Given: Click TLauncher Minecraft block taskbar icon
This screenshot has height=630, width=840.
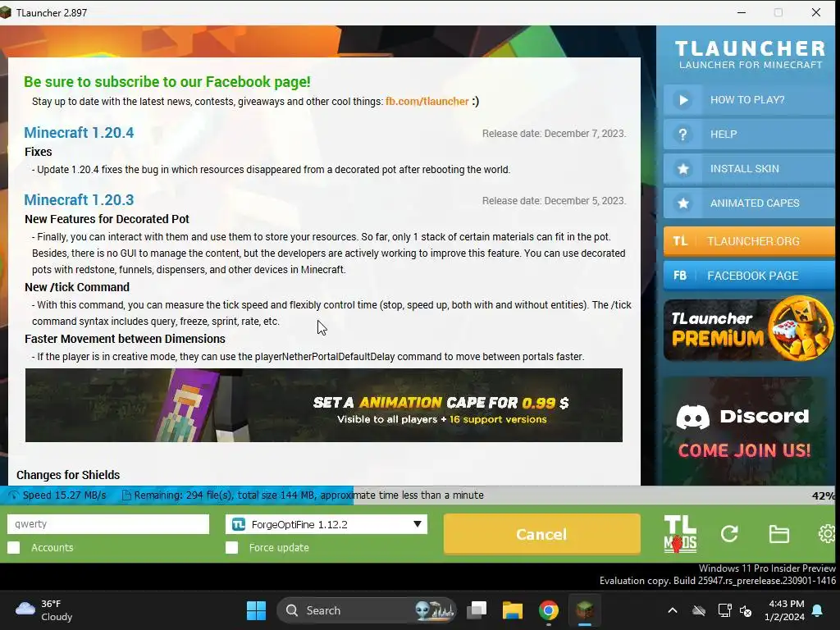Looking at the screenshot, I should pos(584,609).
